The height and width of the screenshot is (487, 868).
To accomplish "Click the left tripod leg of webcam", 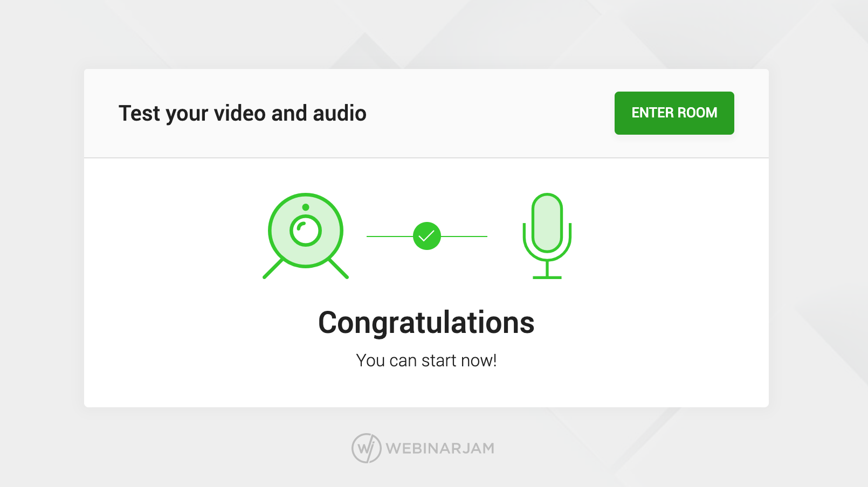I will pos(273,268).
